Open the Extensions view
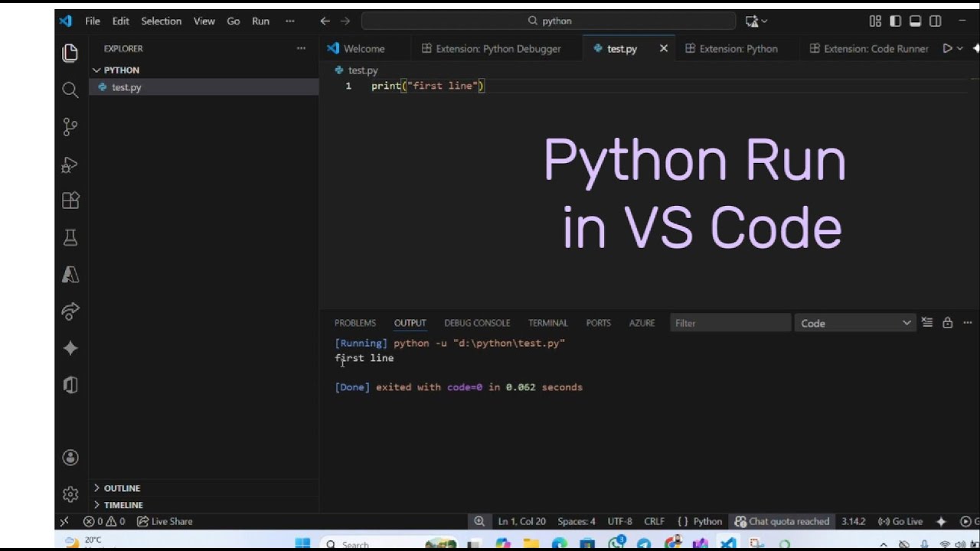 click(x=70, y=201)
